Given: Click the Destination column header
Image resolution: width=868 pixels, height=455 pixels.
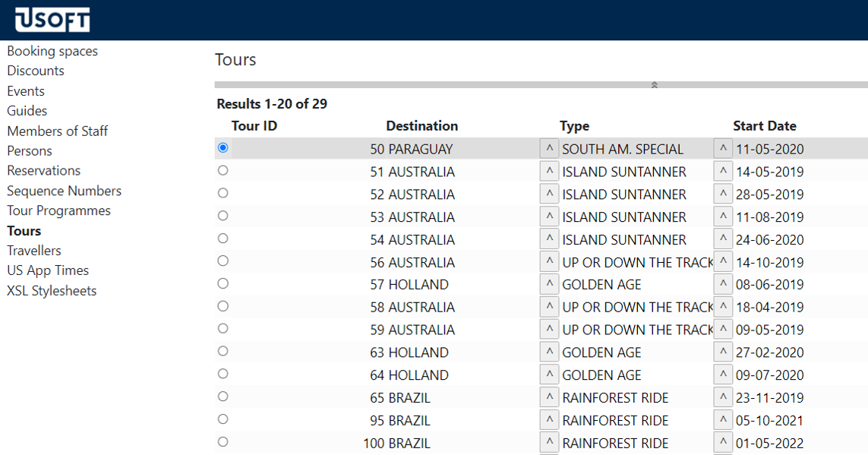Looking at the screenshot, I should point(421,126).
